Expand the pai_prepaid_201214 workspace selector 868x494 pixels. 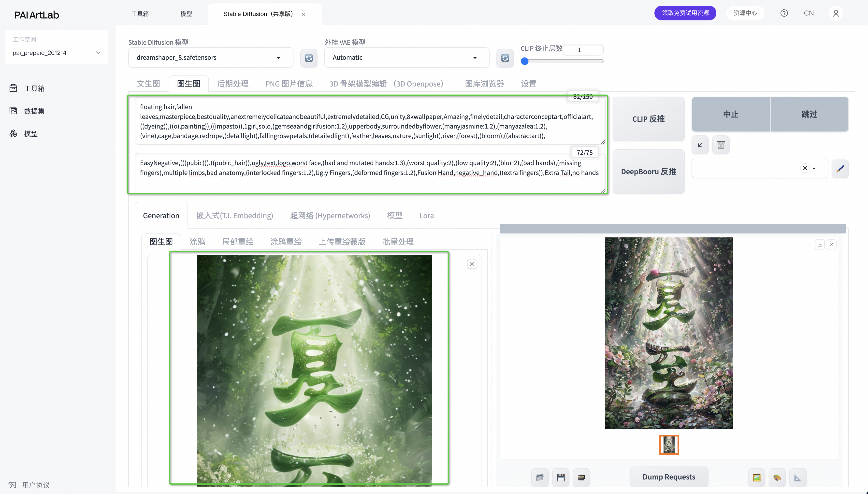pos(98,53)
